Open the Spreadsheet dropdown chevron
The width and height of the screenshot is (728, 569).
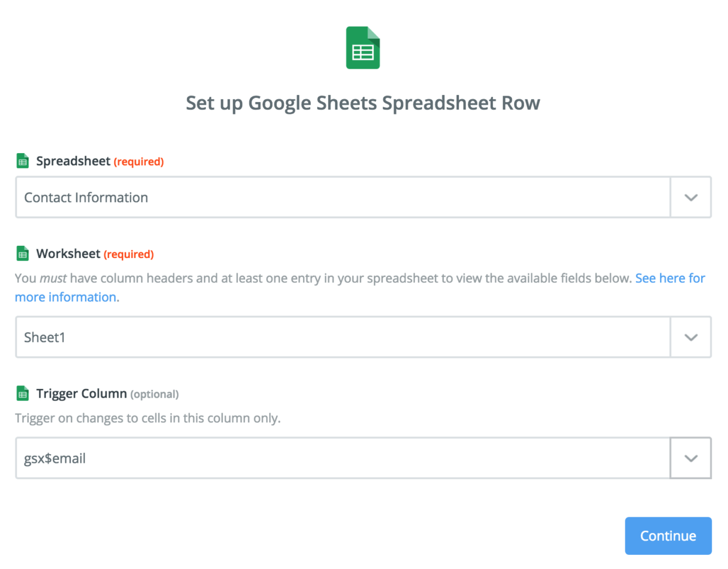tap(690, 197)
